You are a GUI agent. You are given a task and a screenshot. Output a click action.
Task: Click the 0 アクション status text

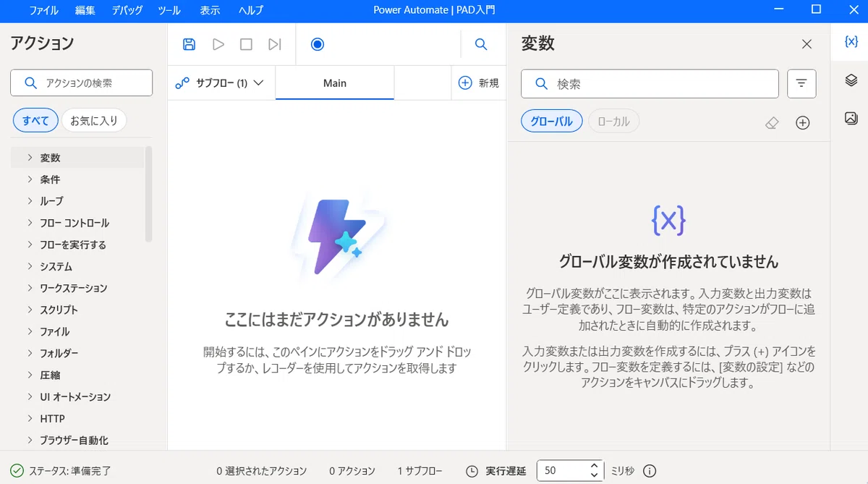352,471
